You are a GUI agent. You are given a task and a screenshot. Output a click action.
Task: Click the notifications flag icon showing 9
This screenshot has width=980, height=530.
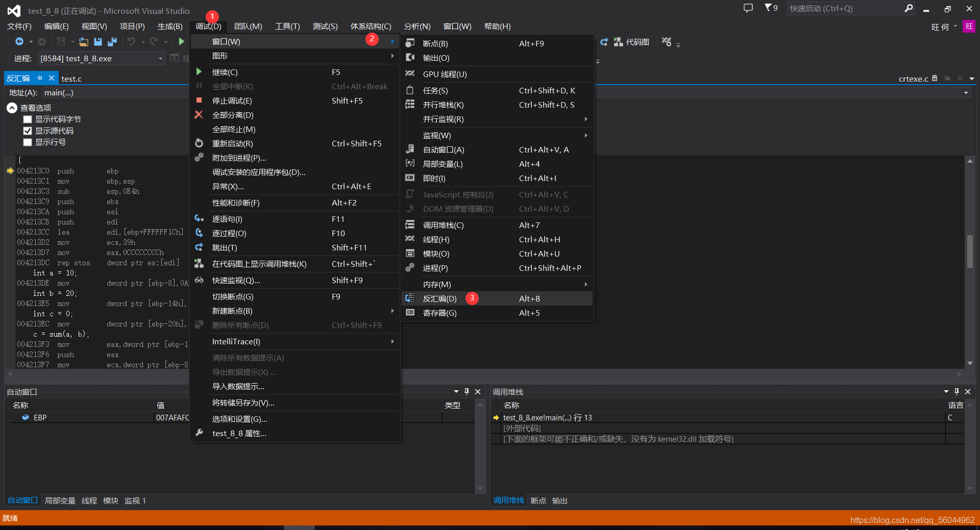click(x=771, y=8)
